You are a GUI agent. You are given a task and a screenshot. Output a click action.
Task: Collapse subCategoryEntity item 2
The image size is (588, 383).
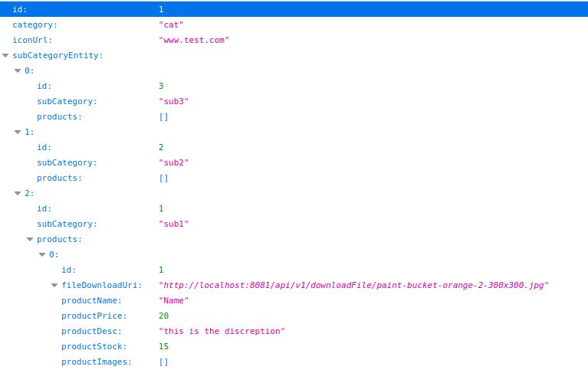[18, 193]
